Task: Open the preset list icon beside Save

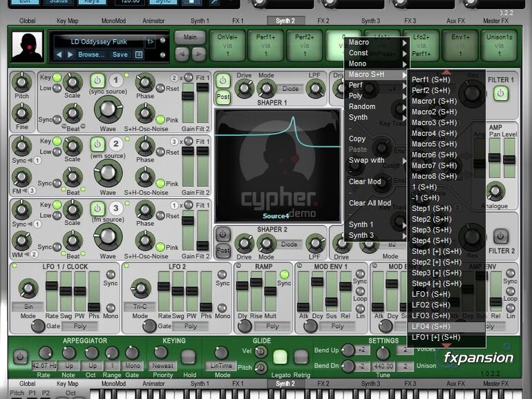Action: tap(139, 55)
